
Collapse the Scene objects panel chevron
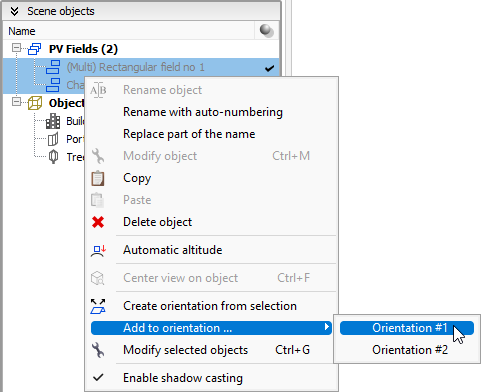[x=14, y=11]
